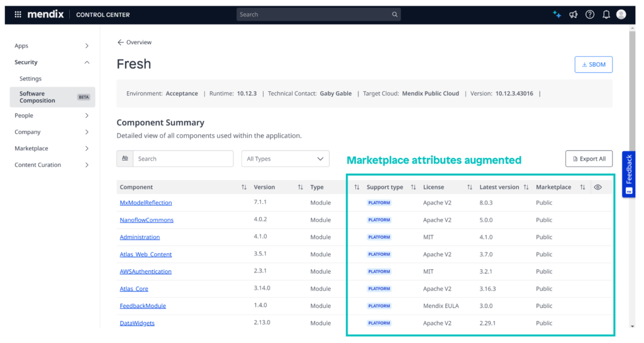Open the All Types dropdown
This screenshot has height=343, width=644.
point(285,159)
